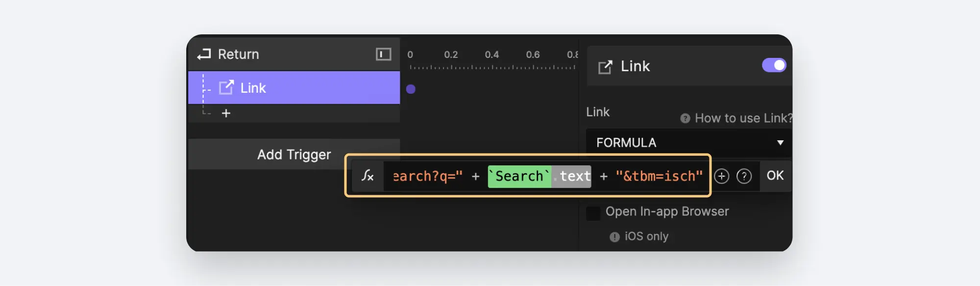
Task: Click the "&tbm=isch" string in formula
Action: 659,176
